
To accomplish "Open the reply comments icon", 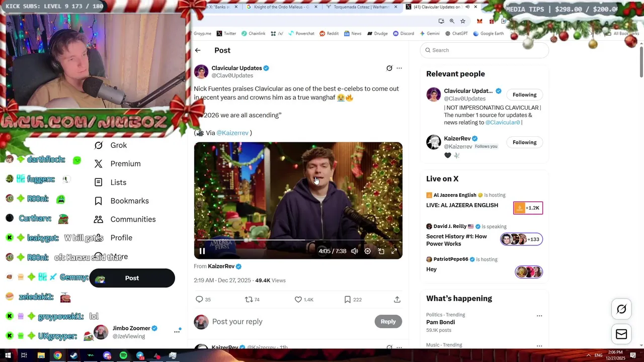I will pyautogui.click(x=199, y=300).
